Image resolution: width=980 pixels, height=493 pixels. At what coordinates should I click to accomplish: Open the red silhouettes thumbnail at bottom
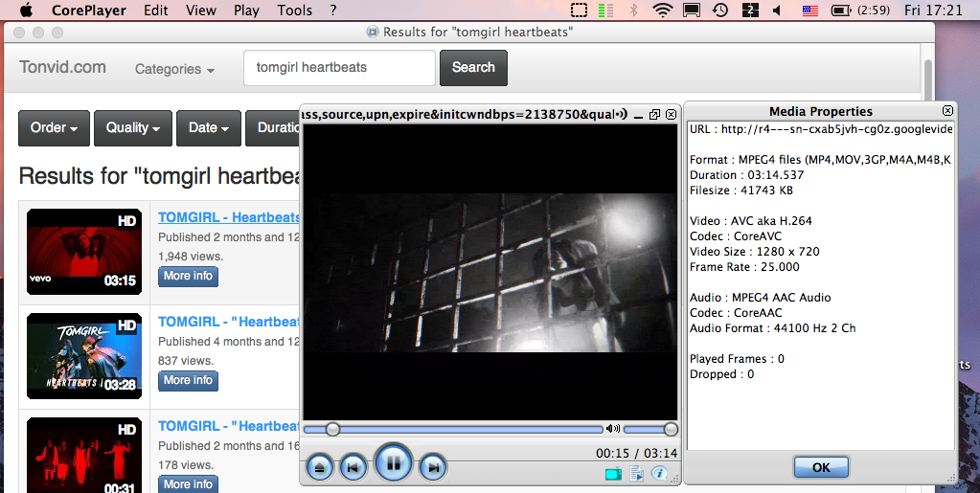tap(84, 456)
